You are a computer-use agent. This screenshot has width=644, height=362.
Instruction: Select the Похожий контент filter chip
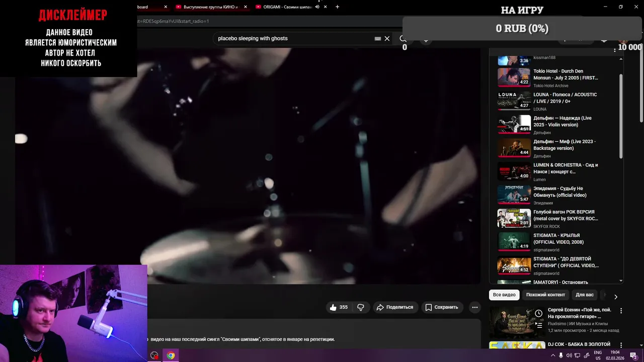click(545, 295)
